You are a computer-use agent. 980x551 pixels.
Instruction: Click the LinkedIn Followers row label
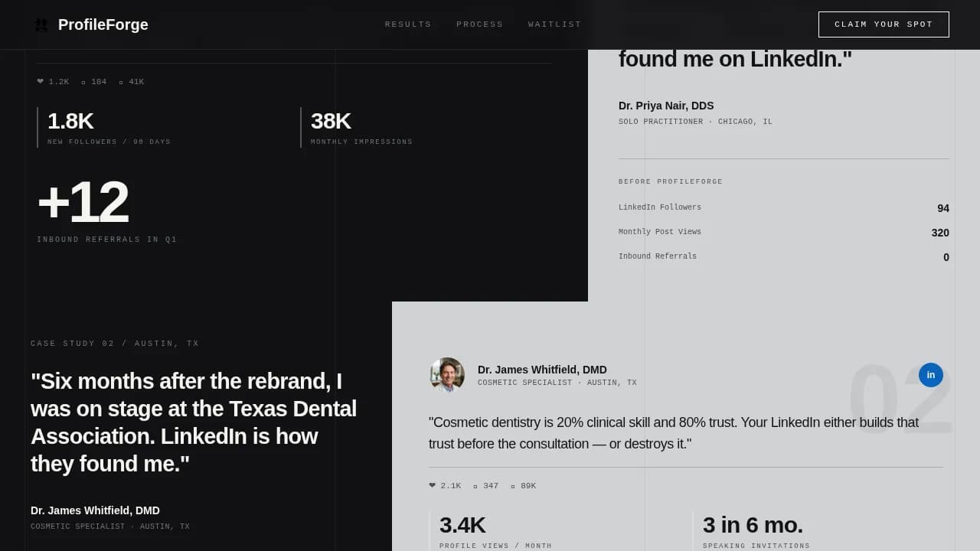660,207
